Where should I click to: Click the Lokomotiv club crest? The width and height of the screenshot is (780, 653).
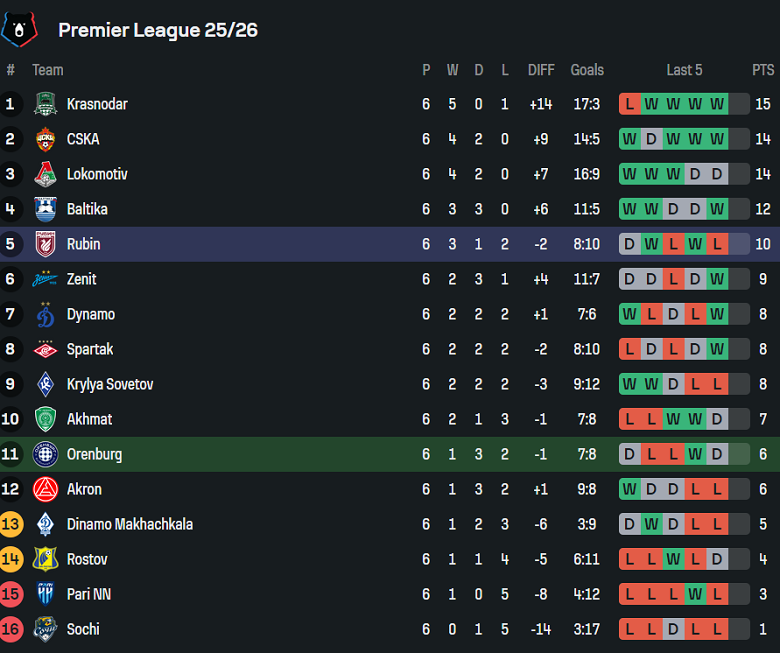click(x=45, y=174)
